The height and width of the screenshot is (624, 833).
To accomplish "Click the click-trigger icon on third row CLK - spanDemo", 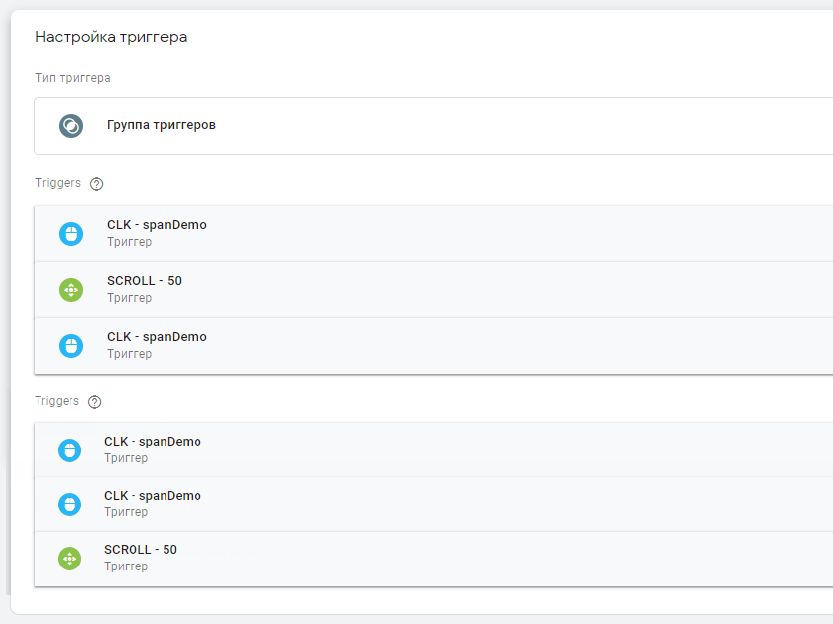I will (70, 345).
